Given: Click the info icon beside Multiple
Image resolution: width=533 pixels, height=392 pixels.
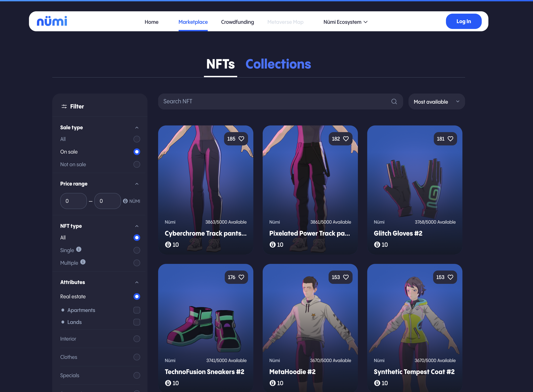Looking at the screenshot, I should [83, 262].
